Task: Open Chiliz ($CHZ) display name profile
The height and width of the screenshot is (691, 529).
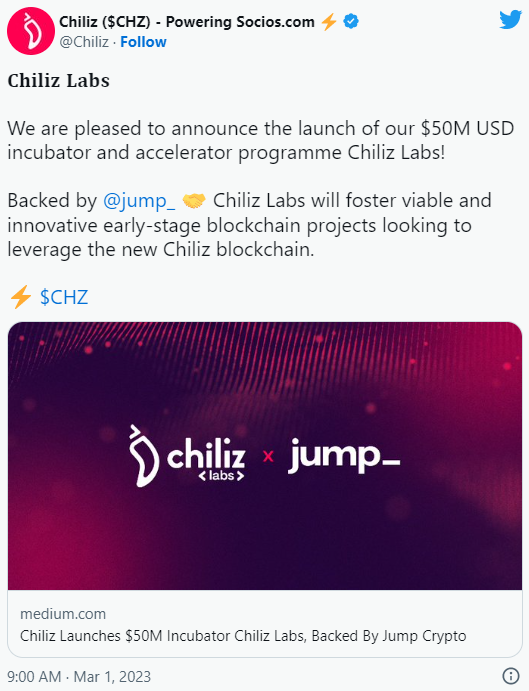Action: tap(187, 22)
